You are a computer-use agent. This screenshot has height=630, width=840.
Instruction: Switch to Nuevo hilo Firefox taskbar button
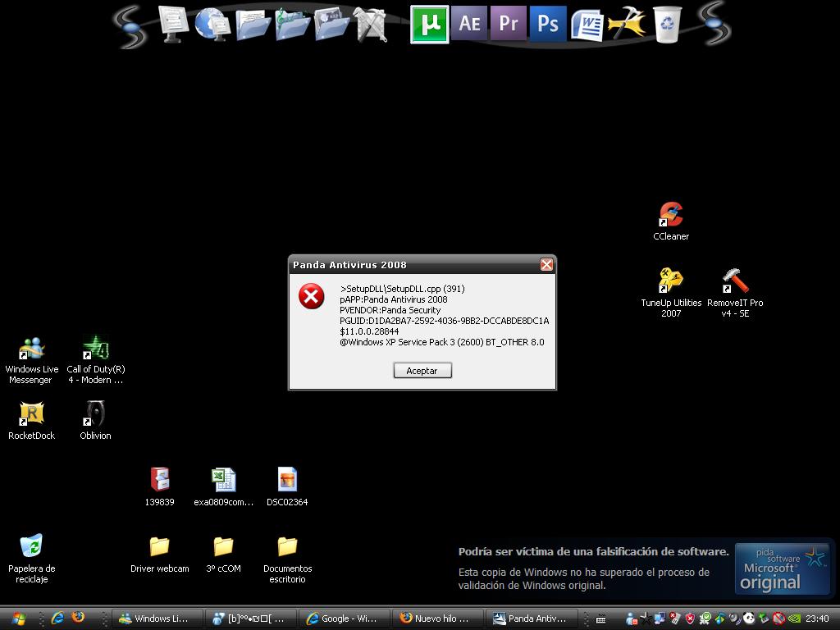(436, 619)
